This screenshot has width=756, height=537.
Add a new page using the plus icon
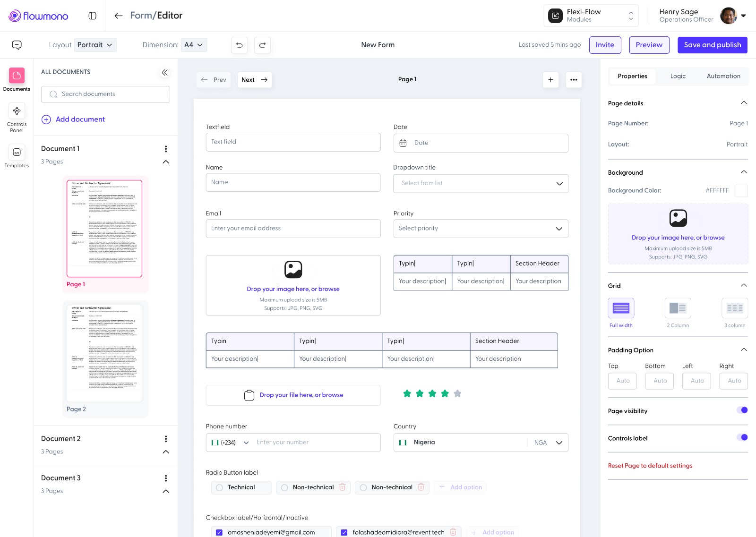pos(550,80)
